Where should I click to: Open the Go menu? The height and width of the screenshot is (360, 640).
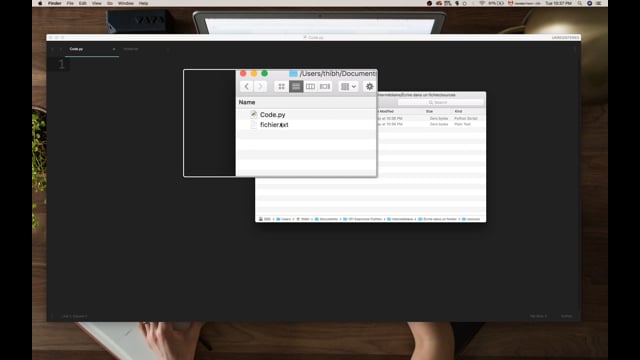pos(110,3)
